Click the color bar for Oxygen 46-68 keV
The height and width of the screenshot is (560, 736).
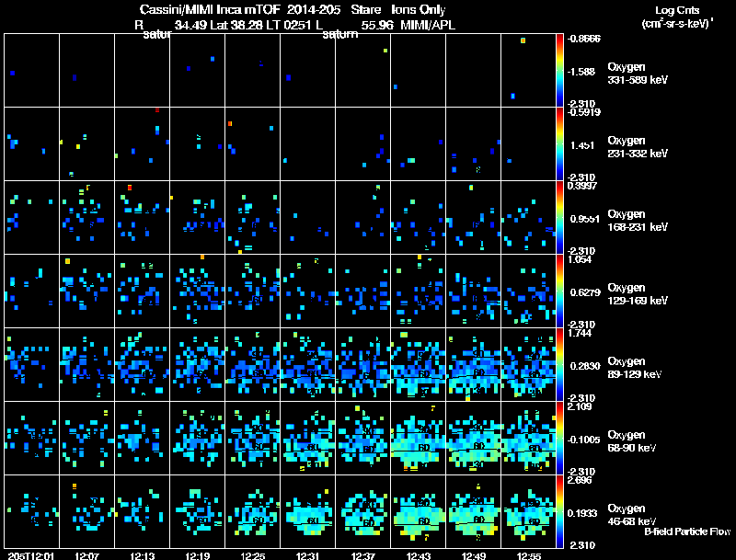tap(560, 512)
